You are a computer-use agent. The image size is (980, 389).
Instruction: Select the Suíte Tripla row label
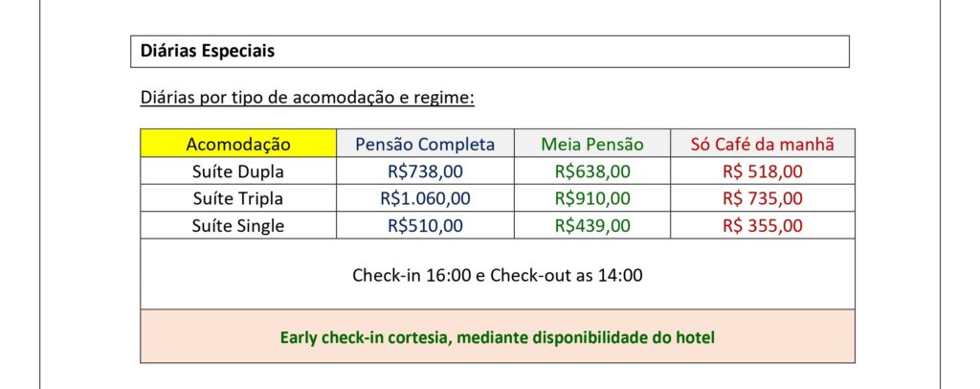pyautogui.click(x=238, y=198)
